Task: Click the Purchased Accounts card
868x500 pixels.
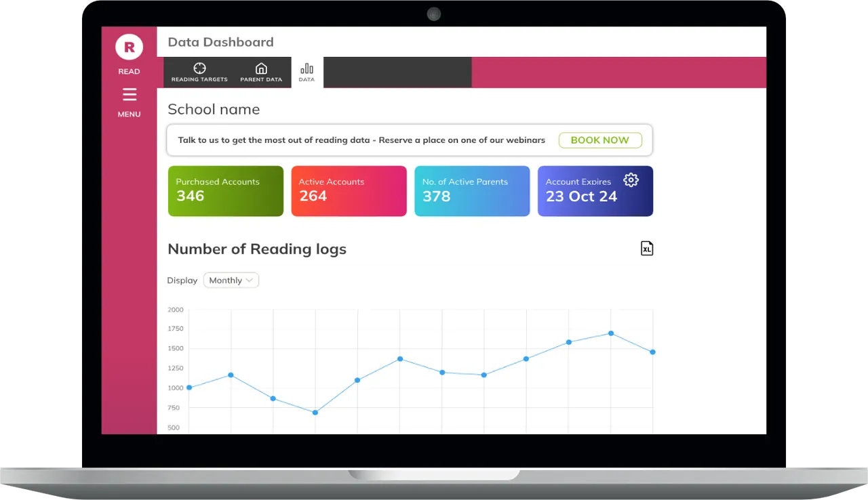Action: pyautogui.click(x=226, y=191)
